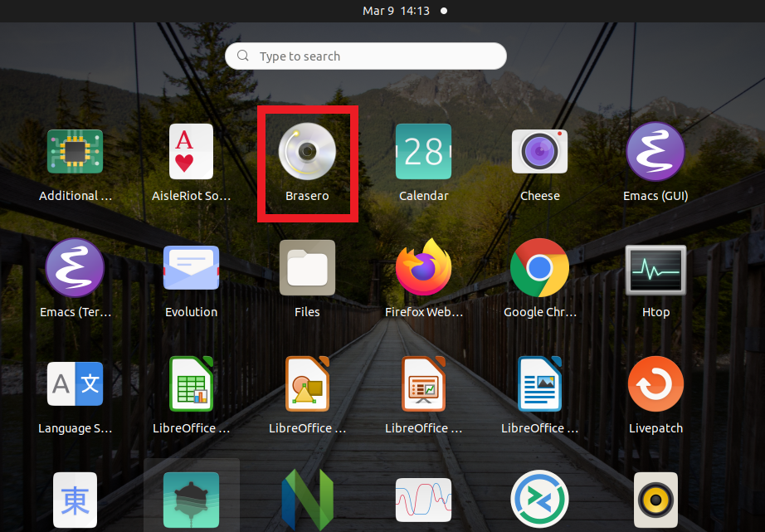The image size is (765, 532).
Task: Open Emacs (GUI)
Action: click(655, 152)
